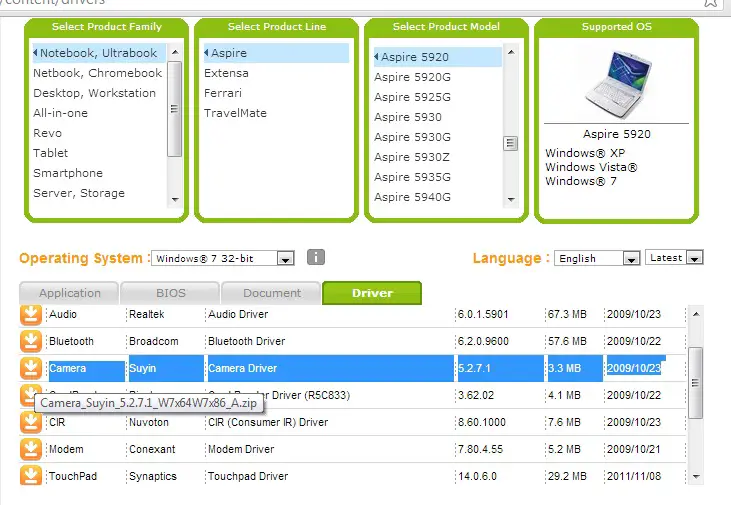Click the driver table scrollbar thumb
731x505 pixels.
click(695, 383)
